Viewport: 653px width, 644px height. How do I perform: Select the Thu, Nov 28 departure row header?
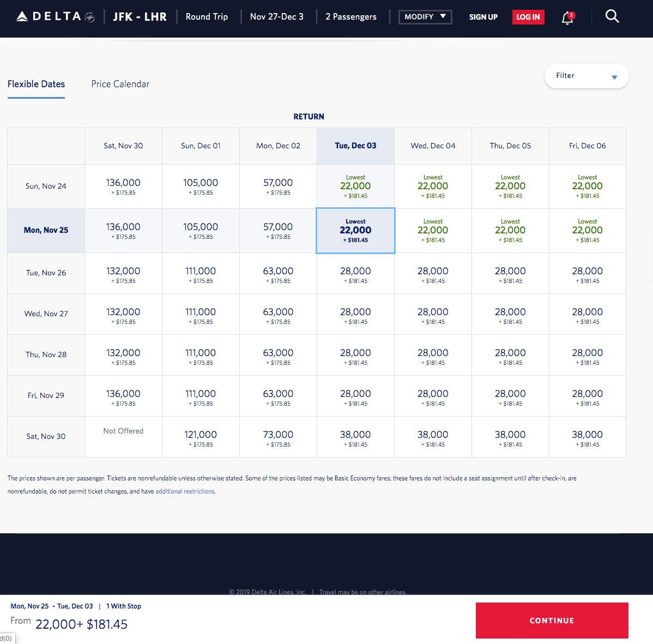point(46,354)
